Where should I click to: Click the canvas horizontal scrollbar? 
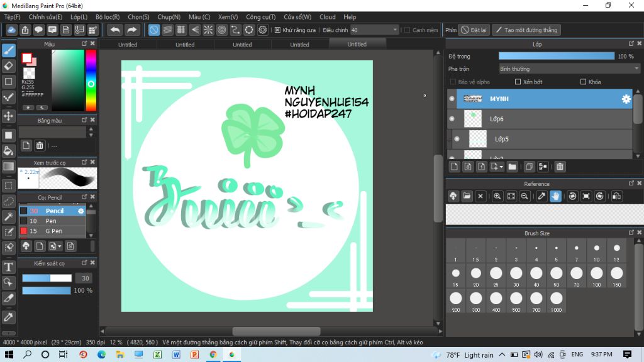point(276,331)
